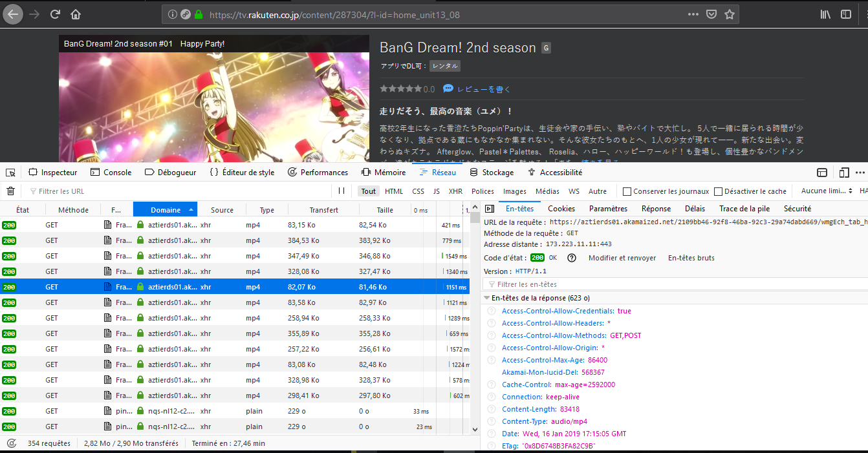Open the devtools three-dot options menu
This screenshot has width=868, height=453.
point(860,173)
